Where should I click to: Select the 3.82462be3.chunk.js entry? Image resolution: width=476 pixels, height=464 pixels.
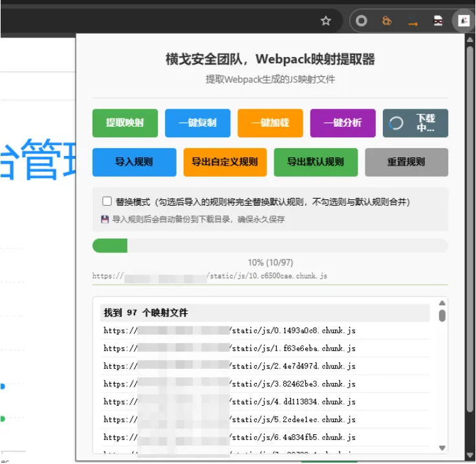click(x=265, y=384)
